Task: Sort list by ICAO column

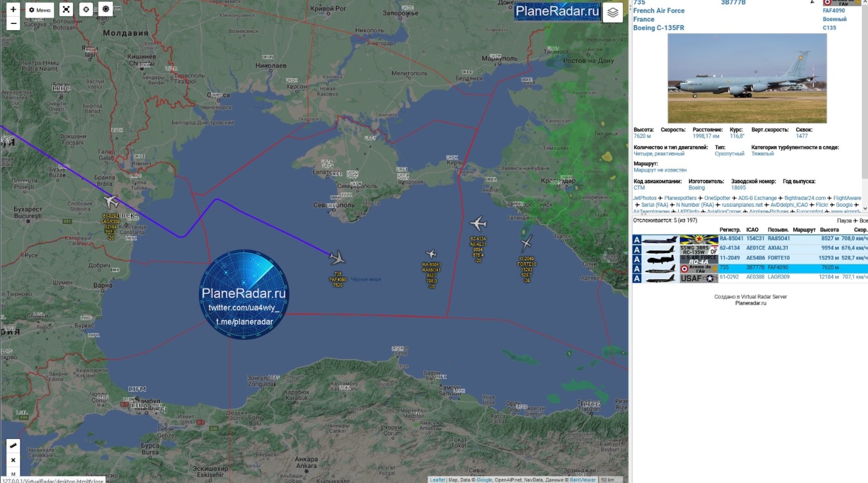Action: tap(752, 230)
